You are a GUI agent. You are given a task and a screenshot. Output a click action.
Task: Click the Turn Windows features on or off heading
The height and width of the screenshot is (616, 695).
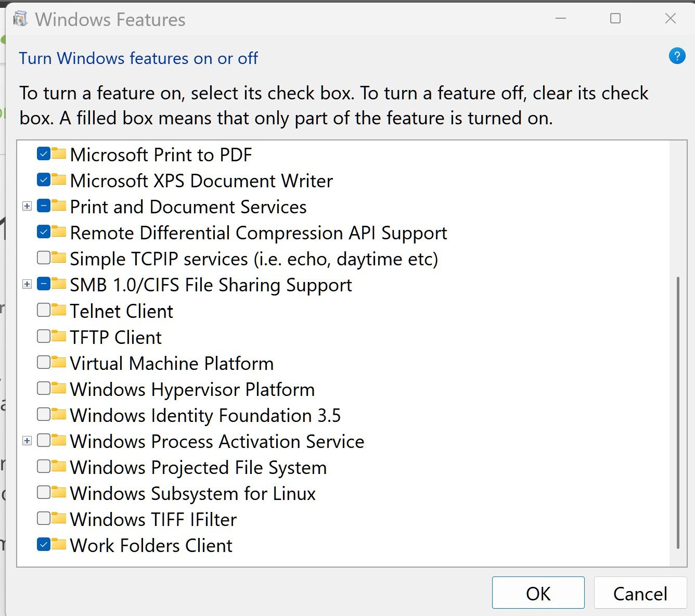pyautogui.click(x=138, y=58)
